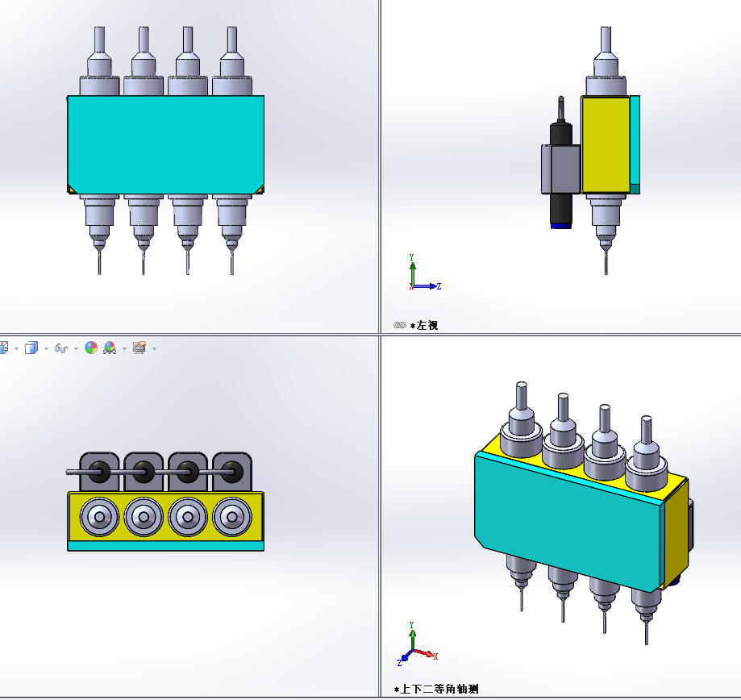The image size is (741, 700).
Task: Click the partially visible View Orientation icon
Action: [x=4, y=348]
